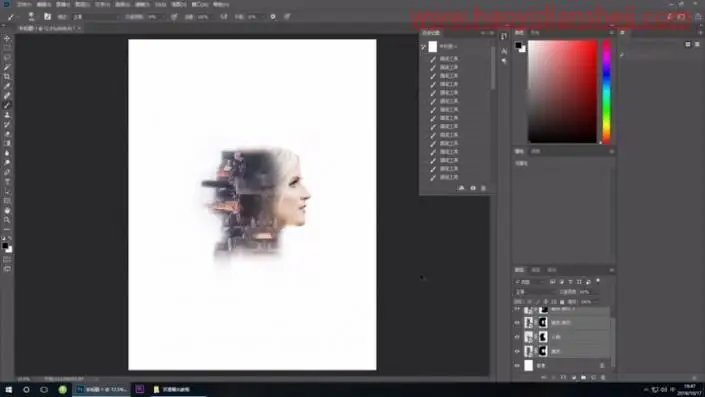Enable airbrush-style build-up in options bar
705x397 pixels.
point(223,17)
